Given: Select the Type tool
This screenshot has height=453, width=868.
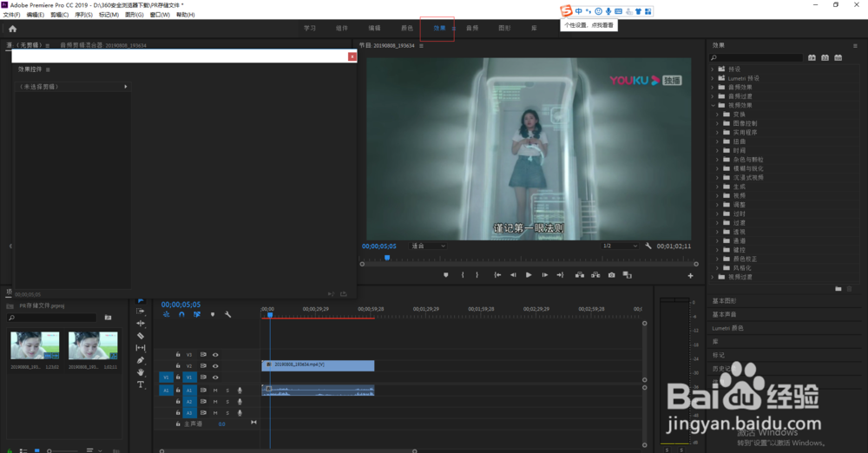Looking at the screenshot, I should pos(141,384).
